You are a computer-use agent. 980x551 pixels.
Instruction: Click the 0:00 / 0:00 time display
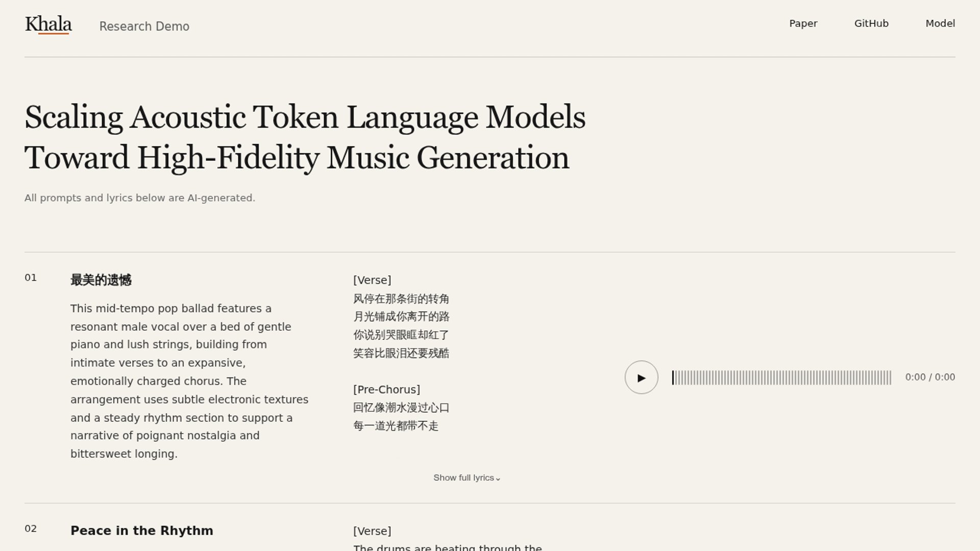coord(930,377)
